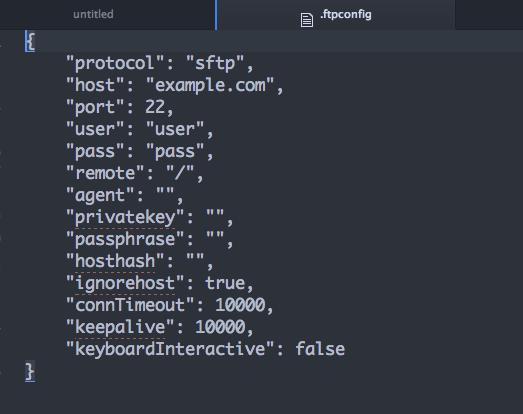Click the "sftp" protocol value
Image resolution: width=523 pixels, height=414 pixels.
(x=215, y=63)
